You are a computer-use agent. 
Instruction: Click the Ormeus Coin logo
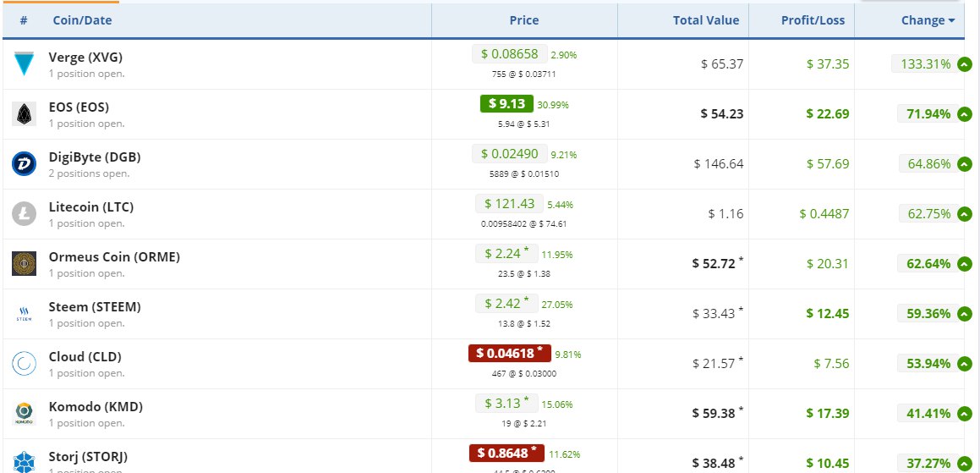coord(24,264)
